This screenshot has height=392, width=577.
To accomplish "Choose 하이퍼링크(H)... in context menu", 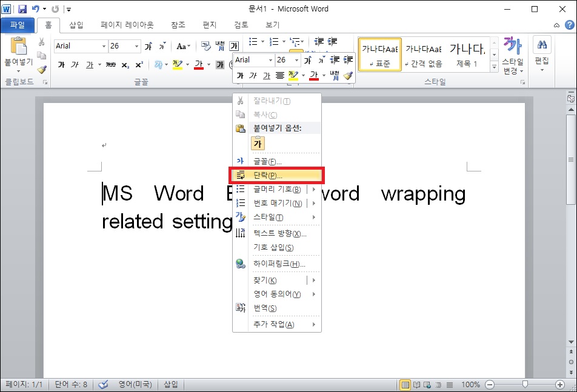I will (x=277, y=264).
